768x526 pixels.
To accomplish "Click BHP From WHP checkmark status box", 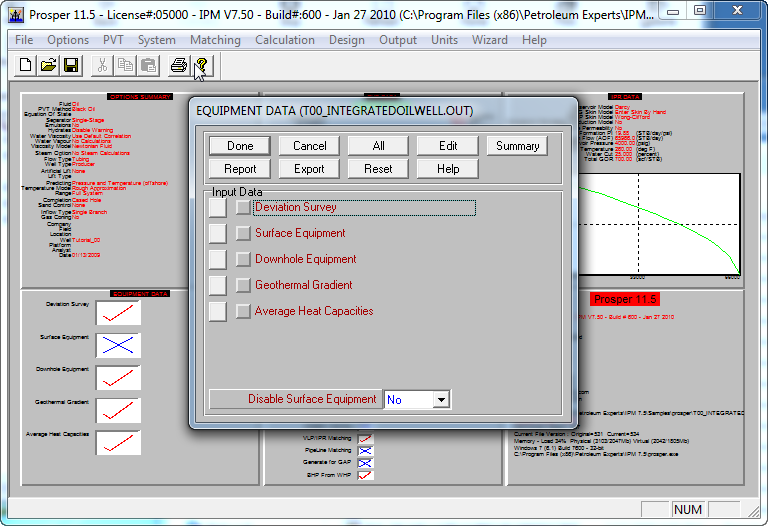I will pyautogui.click(x=365, y=475).
